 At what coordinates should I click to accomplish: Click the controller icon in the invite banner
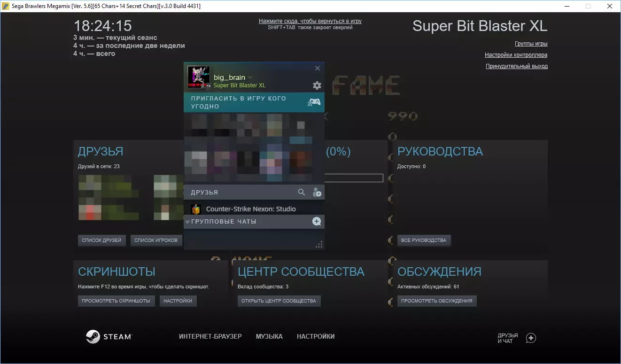tap(314, 102)
